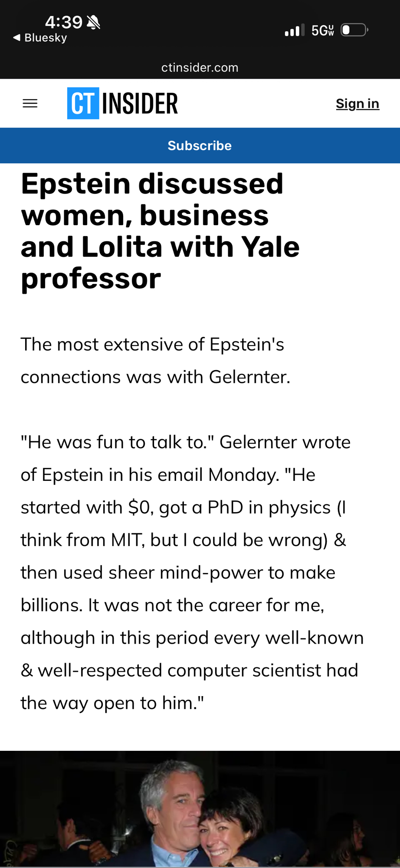Tap the CT Insider logo

[122, 103]
